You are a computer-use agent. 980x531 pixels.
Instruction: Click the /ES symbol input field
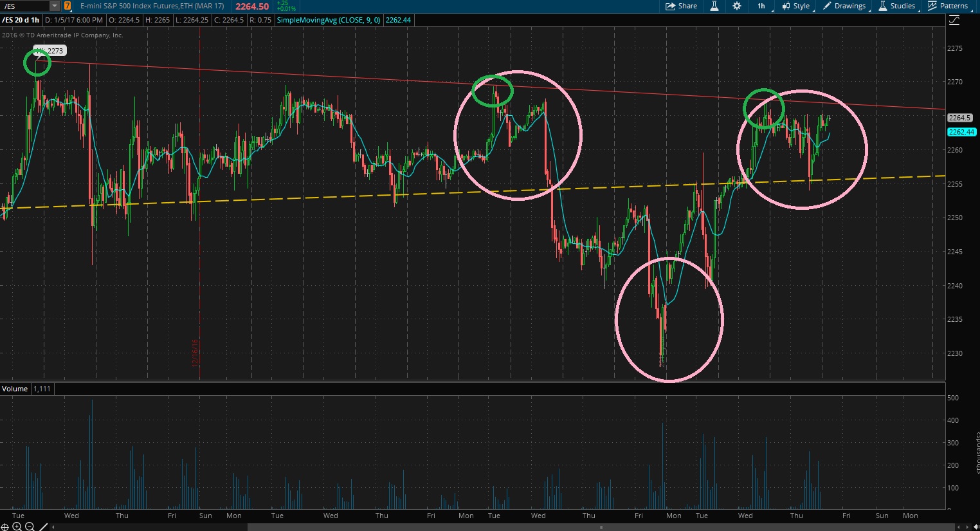tap(24, 6)
